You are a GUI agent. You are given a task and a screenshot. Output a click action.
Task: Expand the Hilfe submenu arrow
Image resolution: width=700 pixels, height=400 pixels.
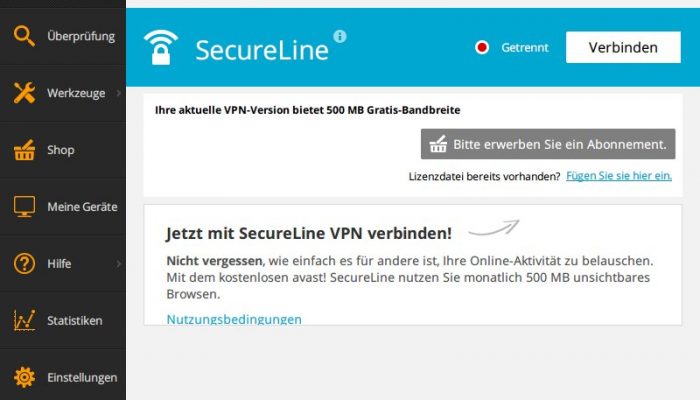[x=119, y=263]
